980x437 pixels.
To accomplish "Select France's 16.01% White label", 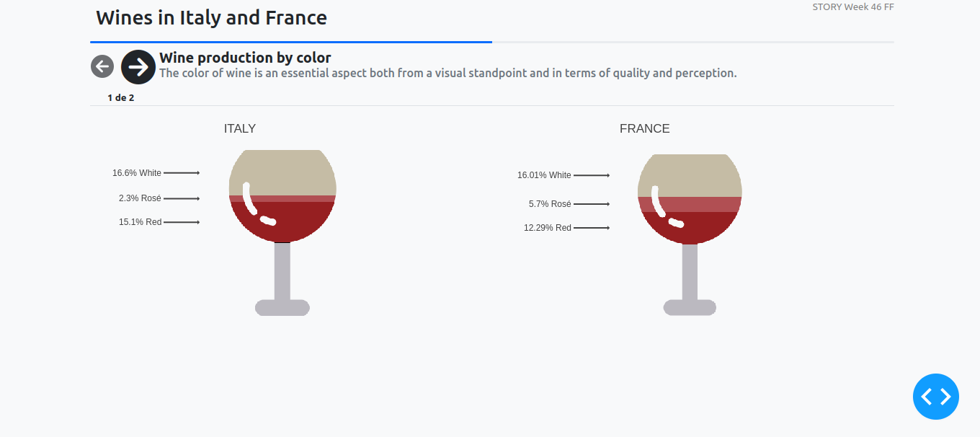I will 544,175.
